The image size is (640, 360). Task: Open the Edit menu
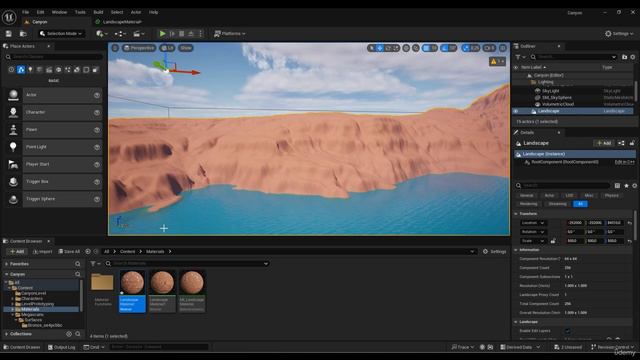pos(40,12)
